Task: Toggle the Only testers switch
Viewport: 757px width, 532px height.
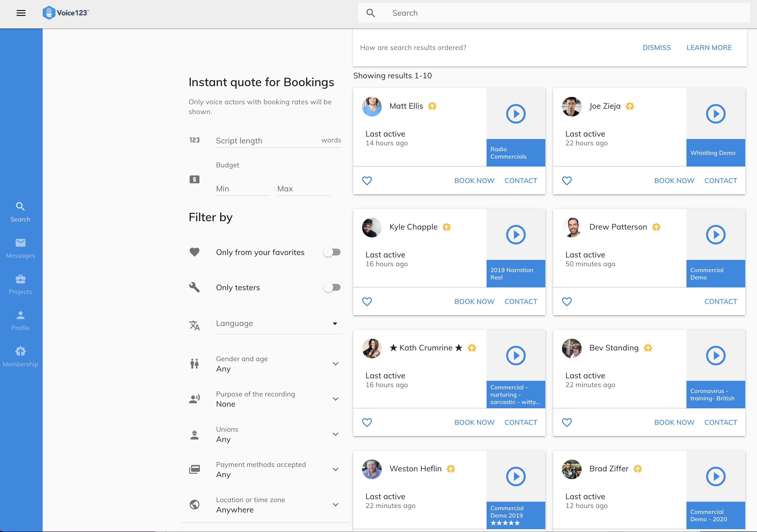Action: tap(332, 288)
